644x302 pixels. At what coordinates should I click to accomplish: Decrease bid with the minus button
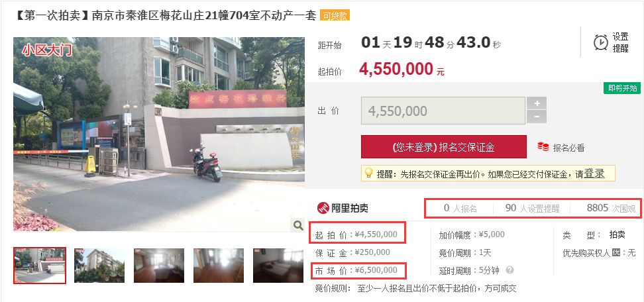pos(537,117)
